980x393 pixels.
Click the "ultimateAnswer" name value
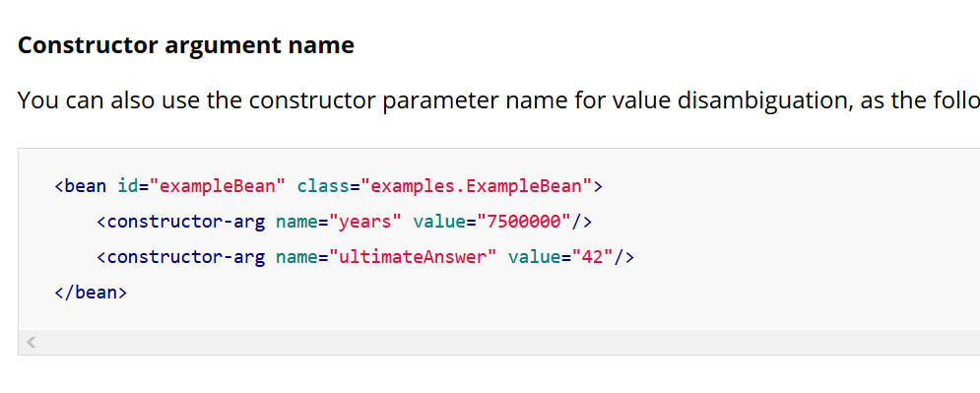point(413,257)
